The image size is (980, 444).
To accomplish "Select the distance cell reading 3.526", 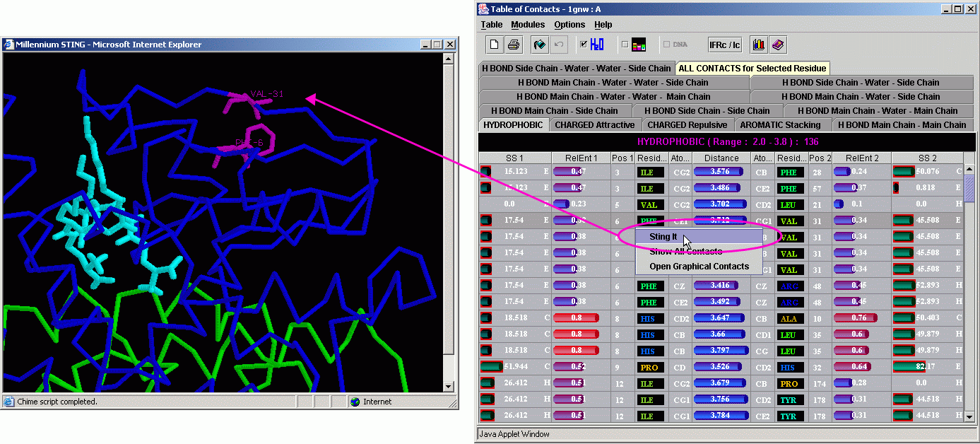I will (x=721, y=367).
